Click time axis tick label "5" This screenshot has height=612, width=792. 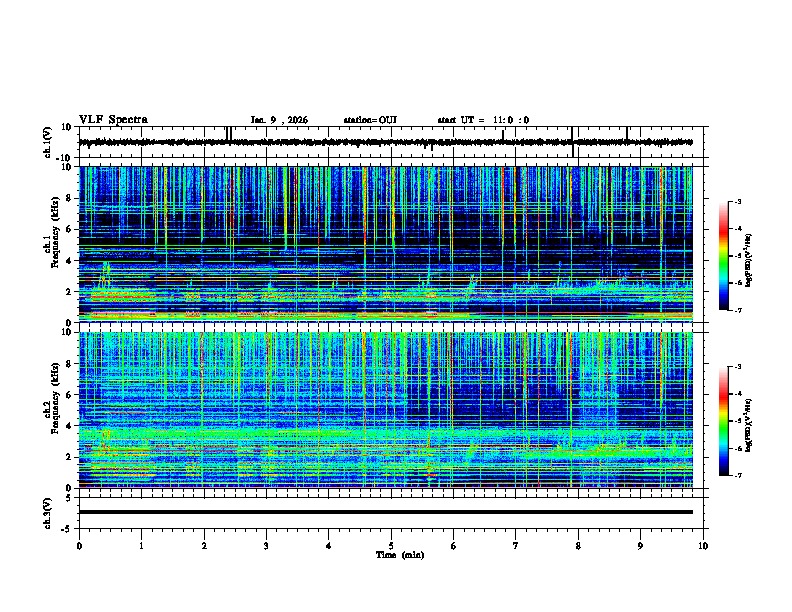[x=391, y=546]
